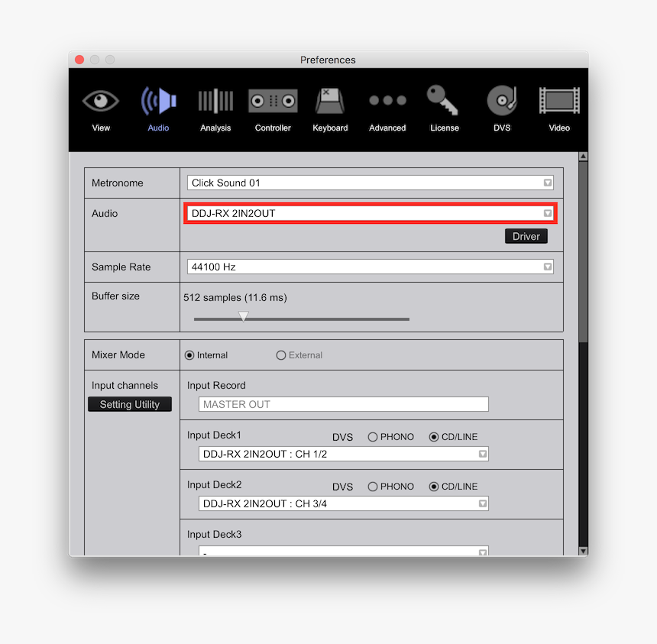Open the Analysis waveform bars icon
Image resolution: width=657 pixels, height=644 pixels.
pyautogui.click(x=215, y=101)
